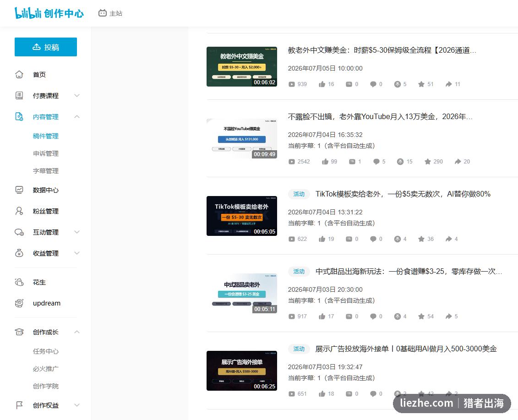
Task: Click comment icon showing 5 on YouTube video
Action: click(376, 162)
